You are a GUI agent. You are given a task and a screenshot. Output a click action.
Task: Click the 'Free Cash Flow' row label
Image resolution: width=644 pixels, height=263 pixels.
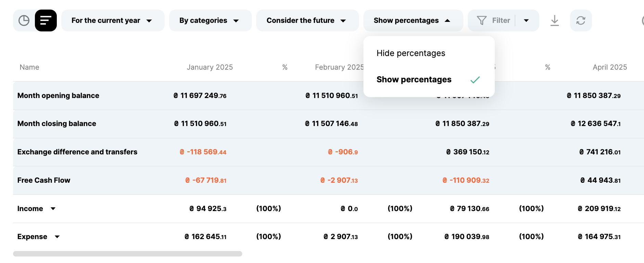[x=44, y=180]
